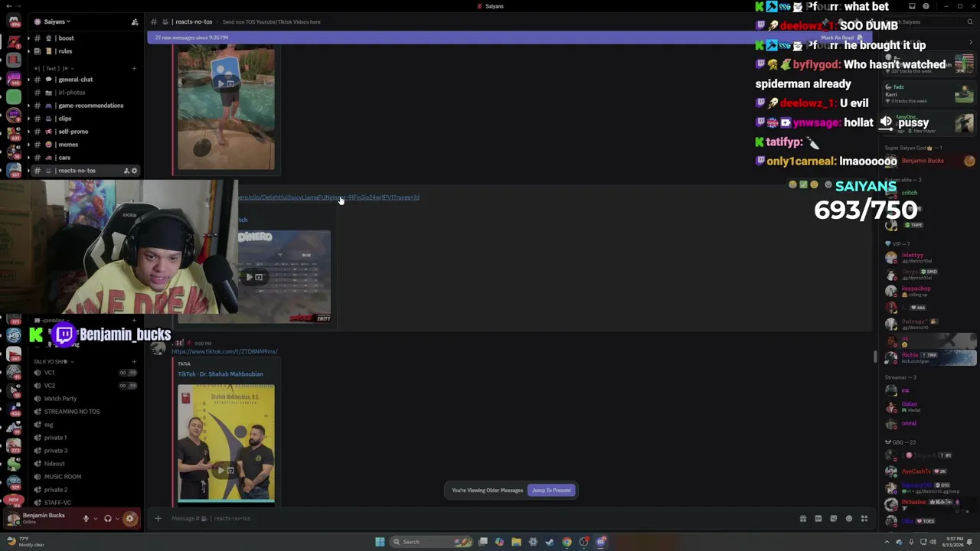Open the memes channel
Viewport: 980px width, 551px height.
pos(84,145)
